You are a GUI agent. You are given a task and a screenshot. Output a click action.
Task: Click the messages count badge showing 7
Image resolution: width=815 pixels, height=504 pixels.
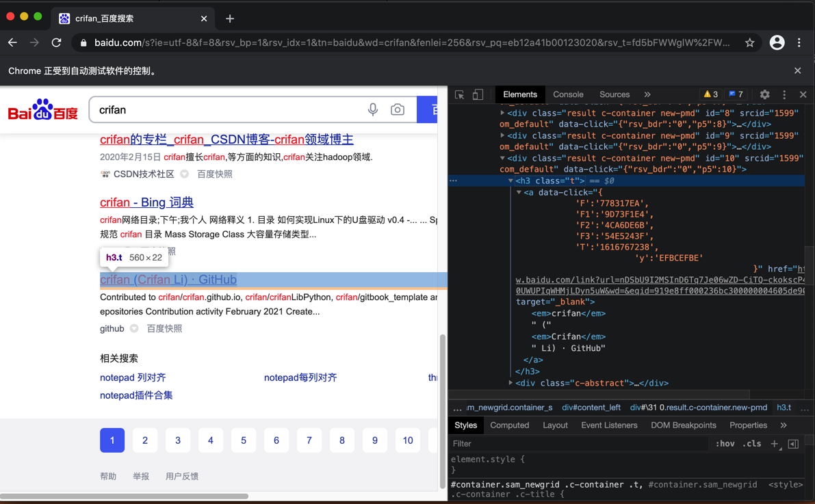click(736, 94)
